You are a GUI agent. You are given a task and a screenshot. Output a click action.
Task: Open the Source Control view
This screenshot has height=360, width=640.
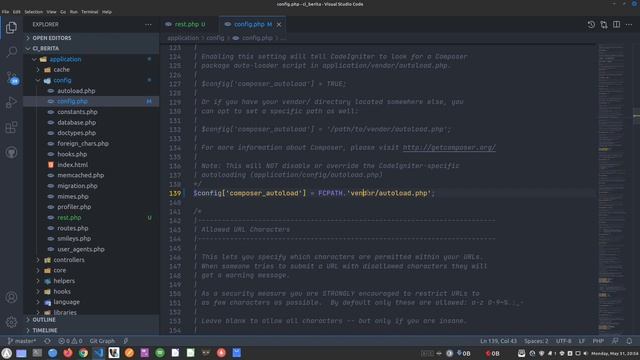click(11, 77)
